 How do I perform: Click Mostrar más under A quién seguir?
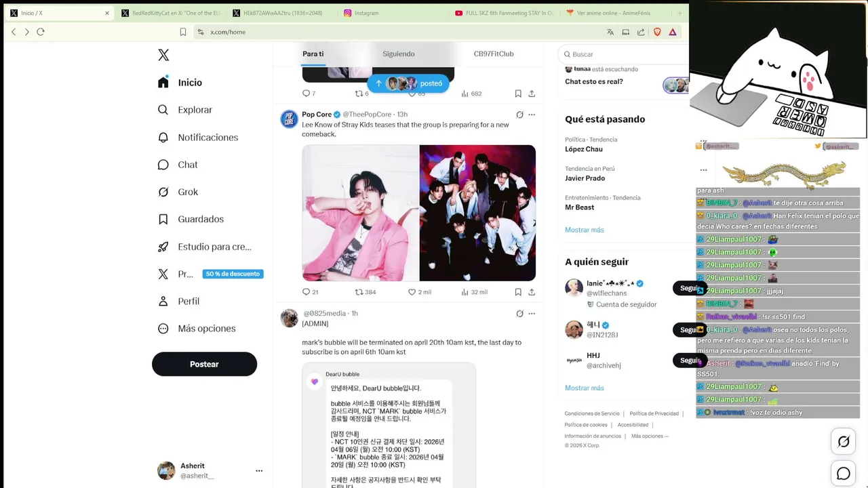(x=585, y=388)
